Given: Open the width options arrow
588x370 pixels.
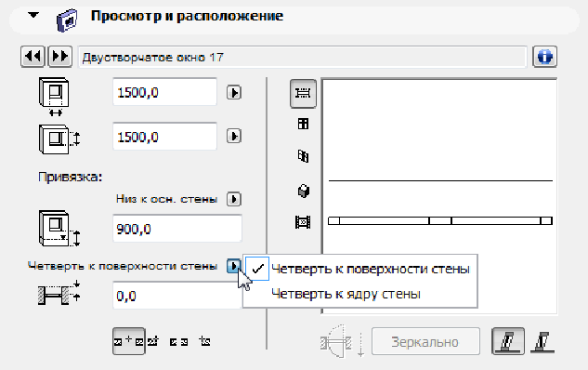Looking at the screenshot, I should pyautogui.click(x=234, y=92).
